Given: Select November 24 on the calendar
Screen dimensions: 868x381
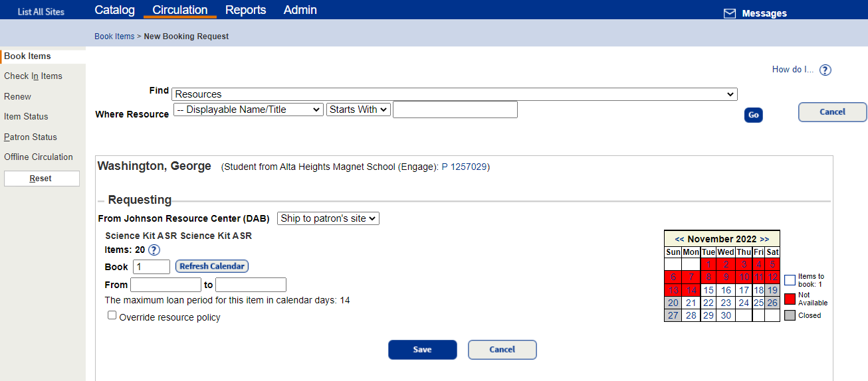Looking at the screenshot, I should point(744,303).
